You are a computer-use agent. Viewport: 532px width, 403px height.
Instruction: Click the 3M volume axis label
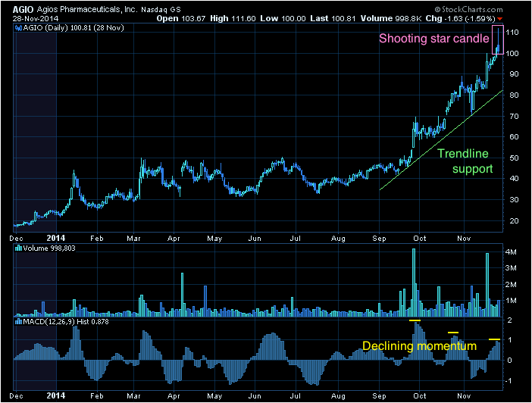coord(511,268)
